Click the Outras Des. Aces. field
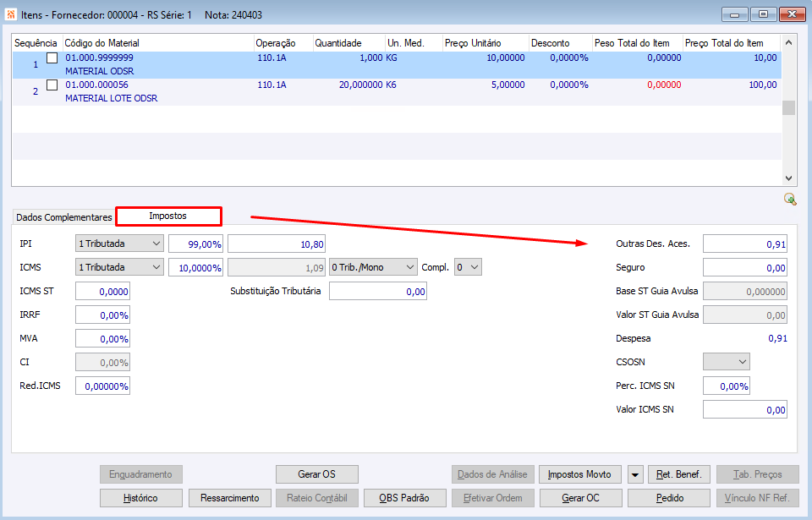This screenshot has width=812, height=520. pos(745,244)
